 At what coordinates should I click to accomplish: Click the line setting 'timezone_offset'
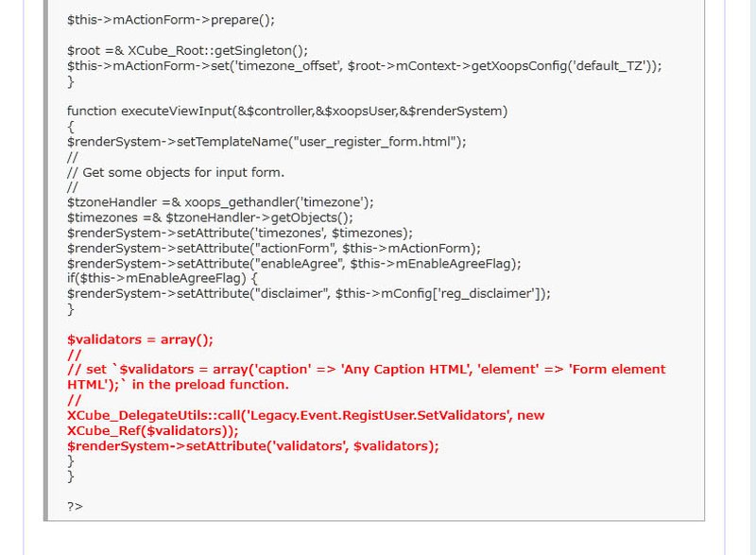click(x=365, y=66)
